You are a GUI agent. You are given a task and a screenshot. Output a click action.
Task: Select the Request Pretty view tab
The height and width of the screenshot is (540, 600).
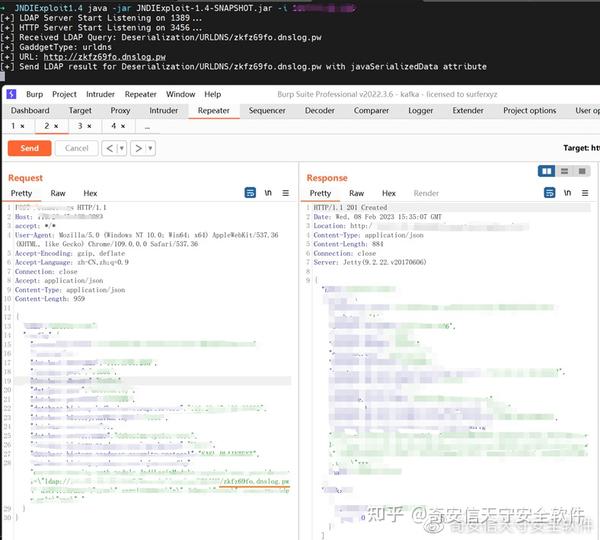tap(21, 193)
